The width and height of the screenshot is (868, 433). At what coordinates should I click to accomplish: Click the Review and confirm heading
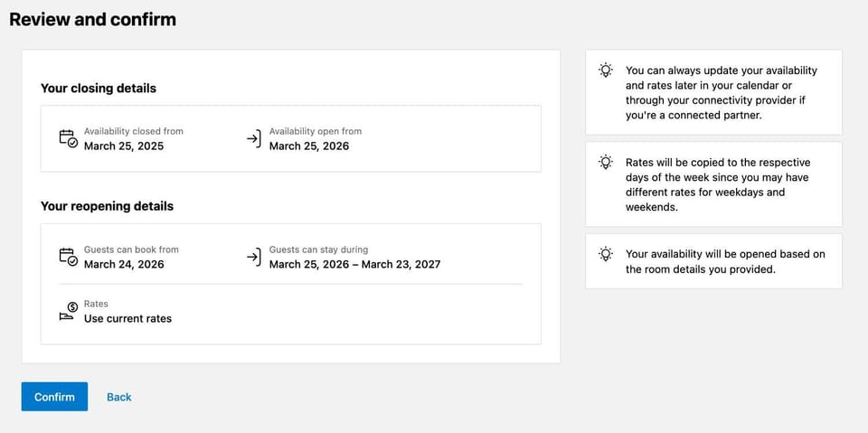[x=92, y=19]
